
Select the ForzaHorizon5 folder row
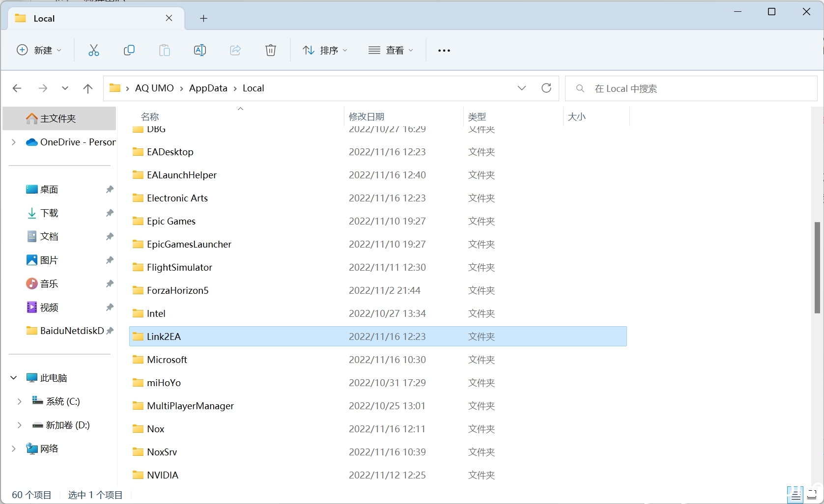coord(378,290)
